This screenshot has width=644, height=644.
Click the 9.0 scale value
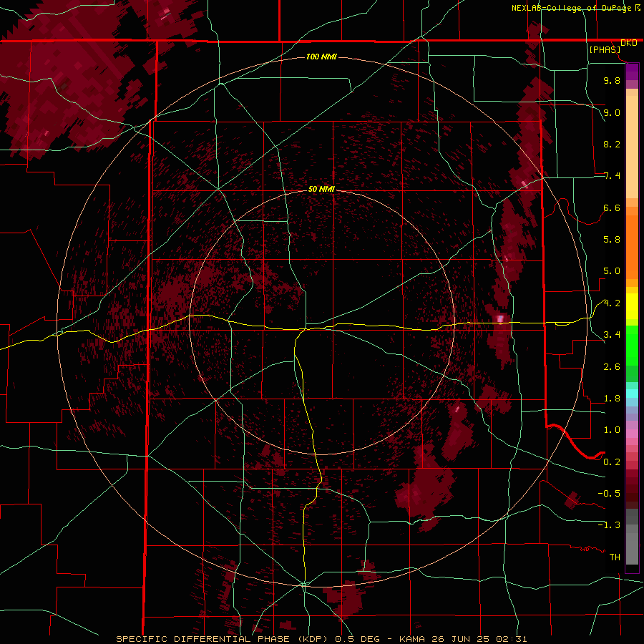tap(612, 112)
